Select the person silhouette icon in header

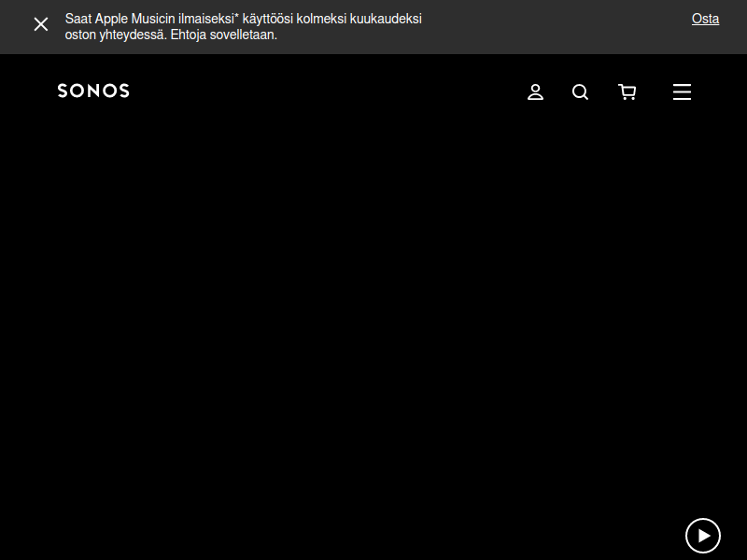[535, 91]
